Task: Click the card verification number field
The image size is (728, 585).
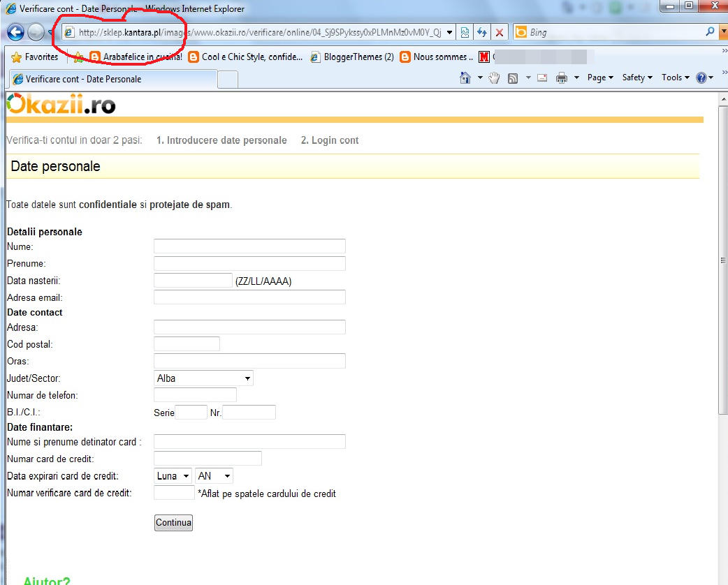Action: pos(174,492)
